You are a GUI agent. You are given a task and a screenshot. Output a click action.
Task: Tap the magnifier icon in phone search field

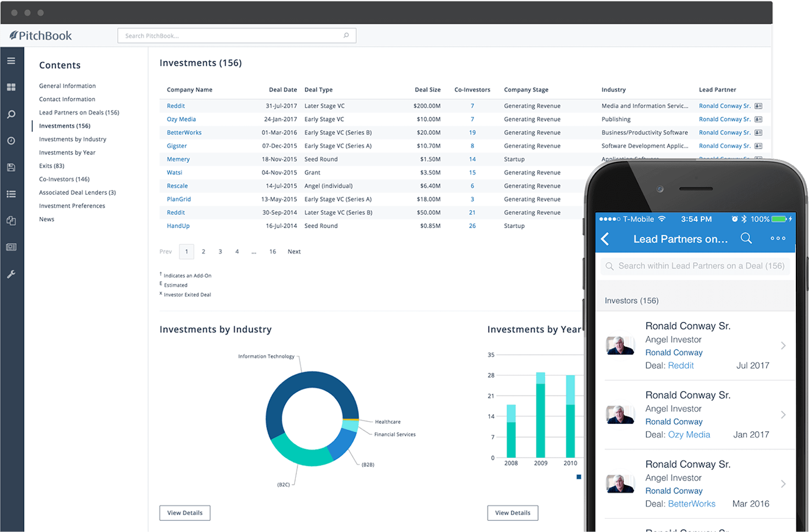(x=610, y=266)
